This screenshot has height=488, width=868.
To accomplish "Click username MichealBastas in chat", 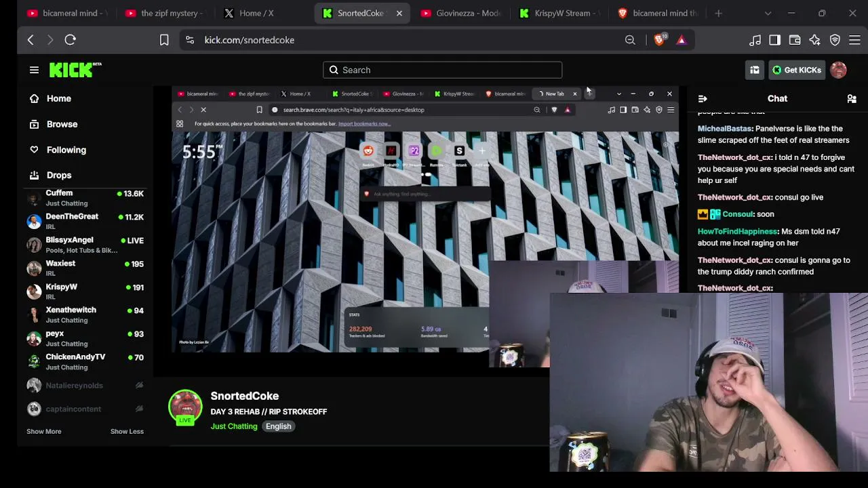I will click(724, 129).
